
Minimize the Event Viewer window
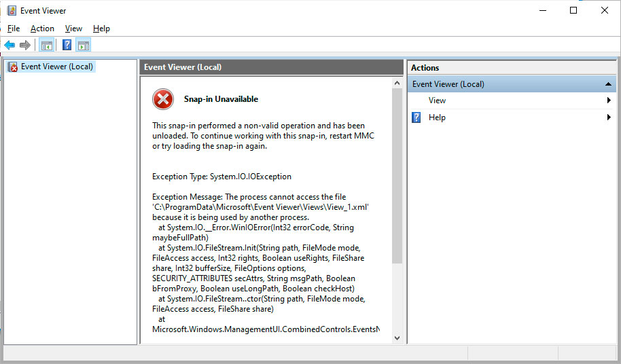543,11
